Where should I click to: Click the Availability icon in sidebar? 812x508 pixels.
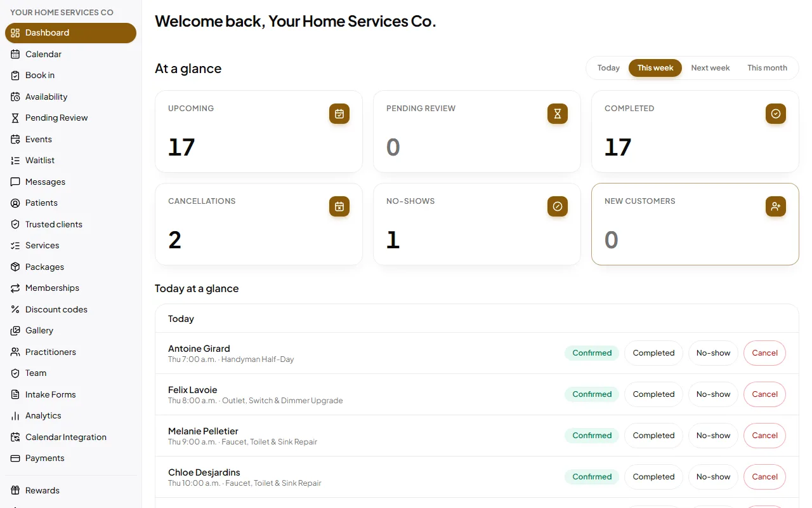tap(15, 97)
